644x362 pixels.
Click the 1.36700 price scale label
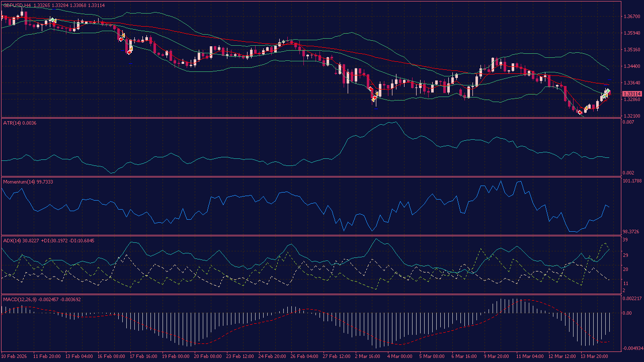(x=630, y=16)
